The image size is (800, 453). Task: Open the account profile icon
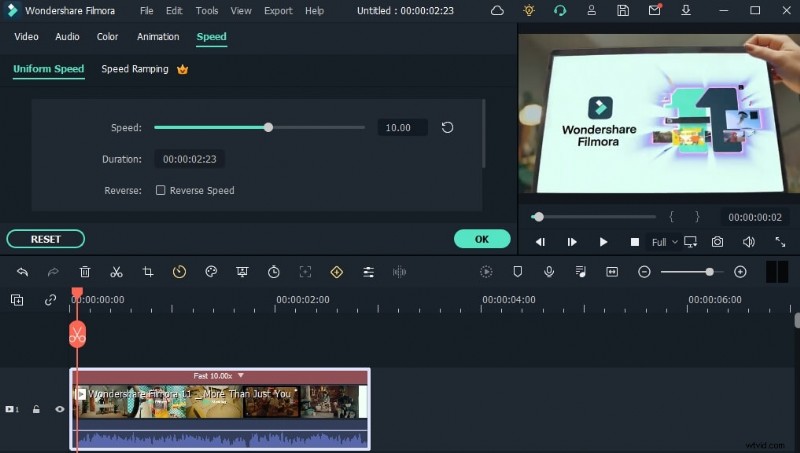pyautogui.click(x=591, y=10)
